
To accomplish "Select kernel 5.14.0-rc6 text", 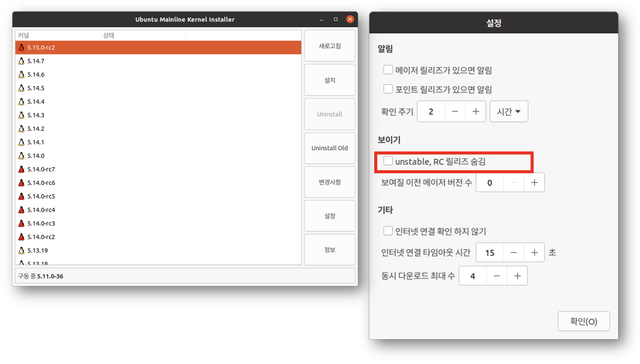I will point(41,183).
